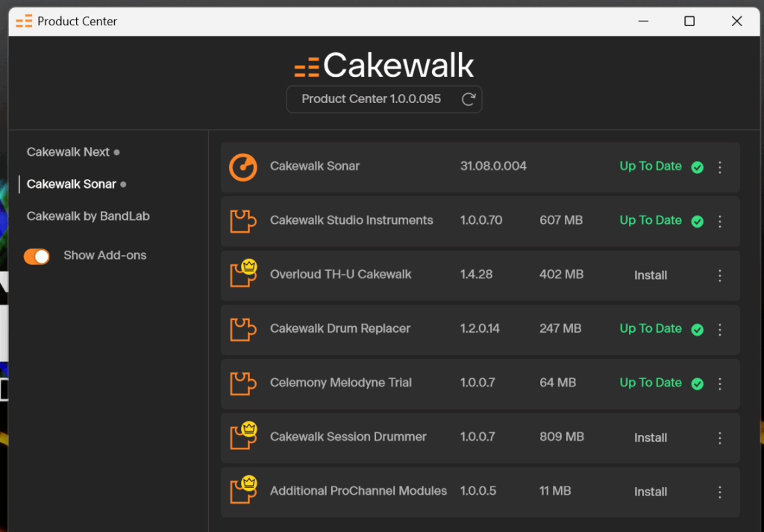Click the green checkmark on Cakewalk Studio Instruments row
Screen dimensions: 764x532
pyautogui.click(x=698, y=222)
